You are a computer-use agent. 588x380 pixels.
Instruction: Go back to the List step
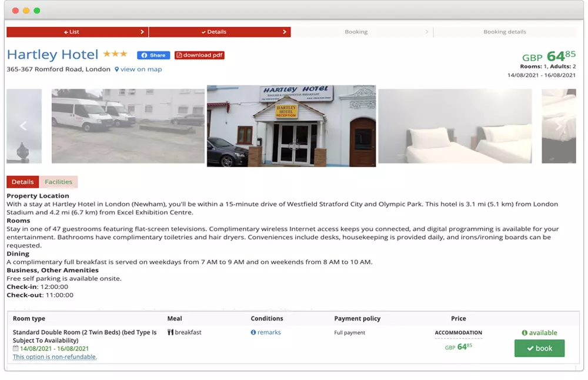pyautogui.click(x=77, y=32)
